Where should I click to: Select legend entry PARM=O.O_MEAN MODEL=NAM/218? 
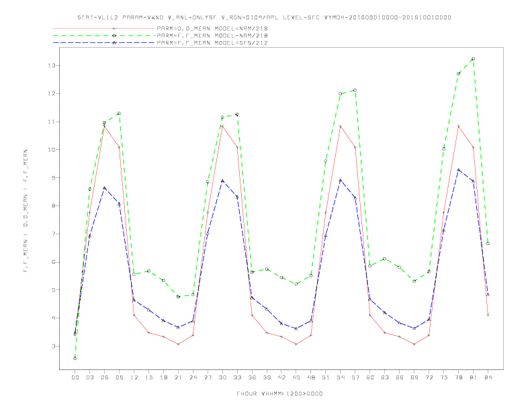(x=212, y=28)
